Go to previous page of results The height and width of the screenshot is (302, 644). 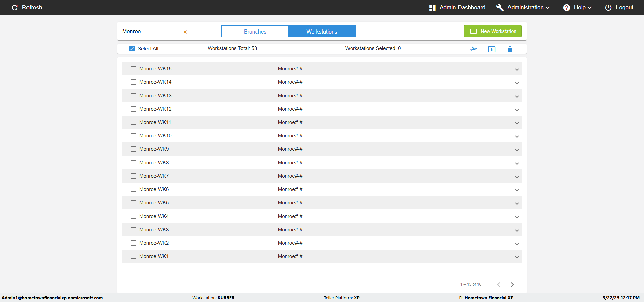pyautogui.click(x=499, y=285)
